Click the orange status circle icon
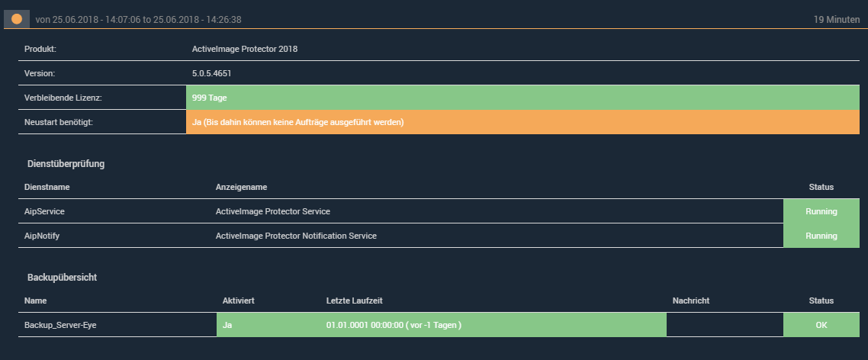Image resolution: width=868 pixels, height=360 pixels. [x=17, y=18]
